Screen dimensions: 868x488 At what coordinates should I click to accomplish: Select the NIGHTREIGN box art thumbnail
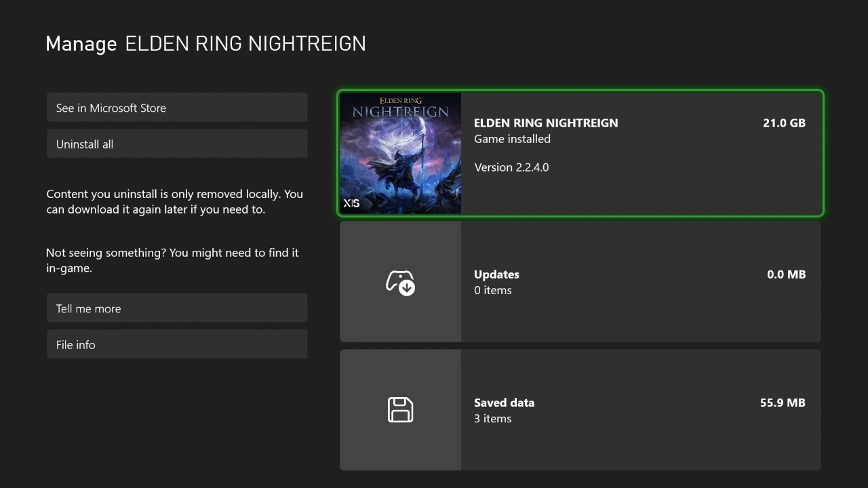tap(399, 153)
